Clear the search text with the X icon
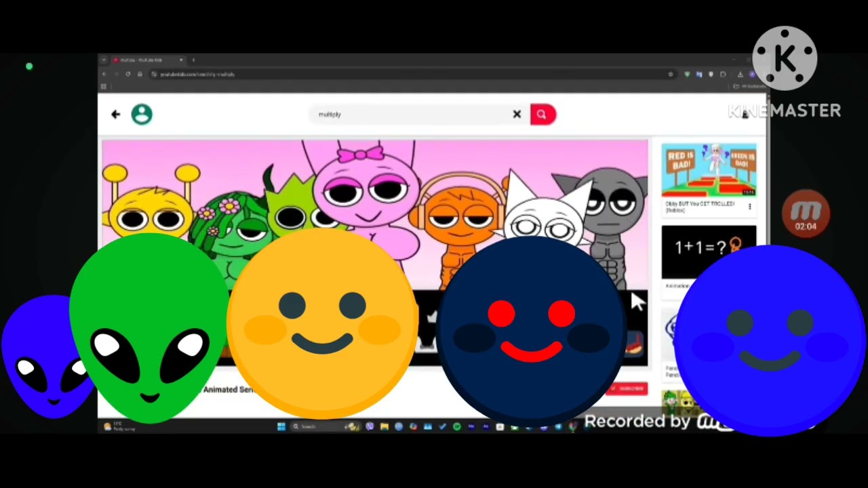This screenshot has height=488, width=868. pos(517,115)
